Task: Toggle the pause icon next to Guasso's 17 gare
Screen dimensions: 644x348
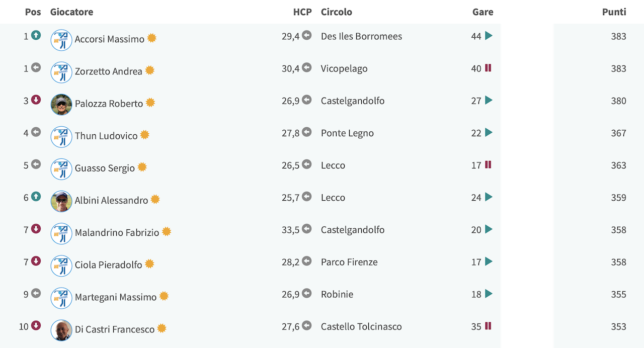Action: (x=488, y=164)
